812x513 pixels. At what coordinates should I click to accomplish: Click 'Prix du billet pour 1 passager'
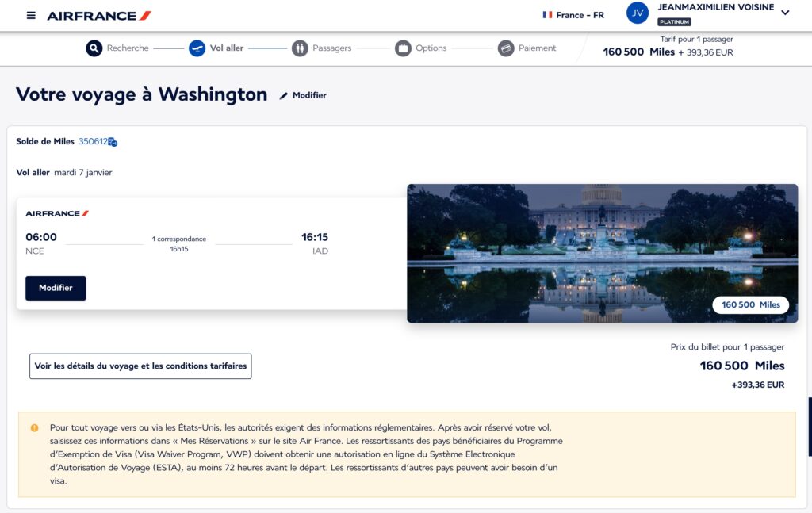point(727,346)
